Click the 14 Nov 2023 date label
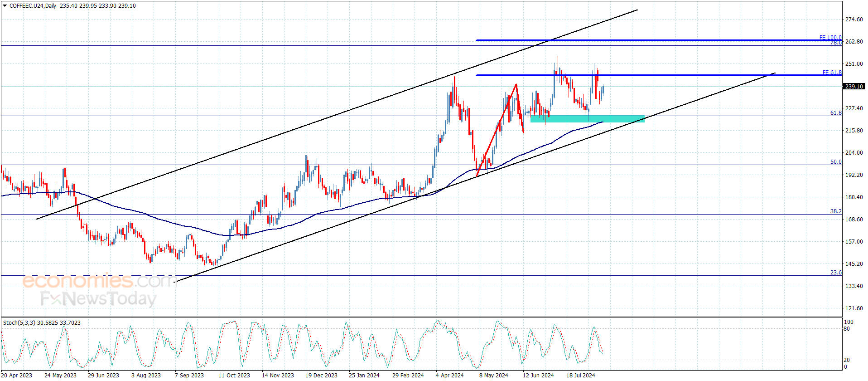 278,375
